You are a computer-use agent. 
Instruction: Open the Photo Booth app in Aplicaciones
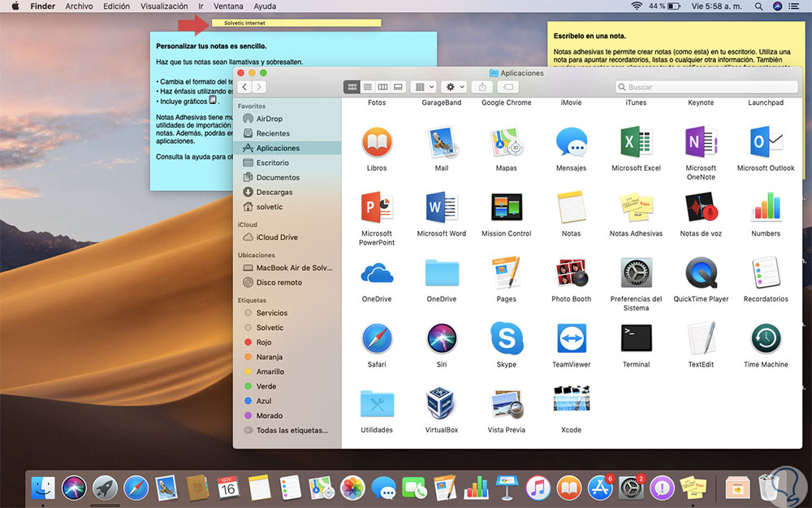click(x=571, y=272)
